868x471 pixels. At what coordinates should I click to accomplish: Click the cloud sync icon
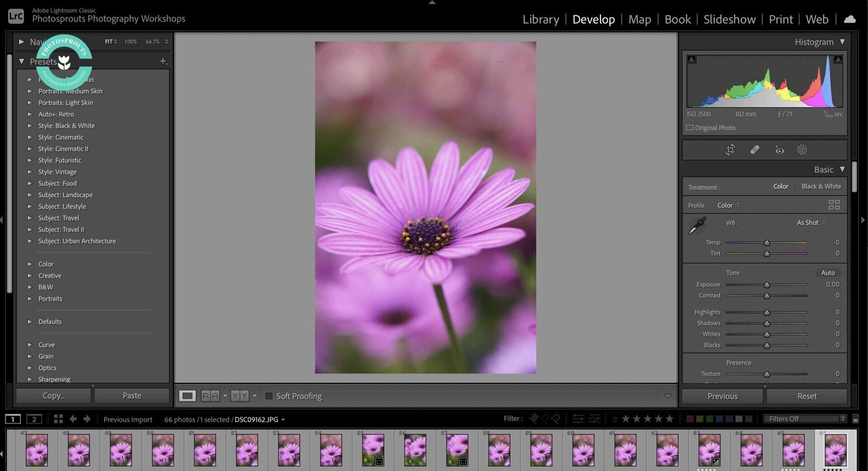tap(850, 19)
